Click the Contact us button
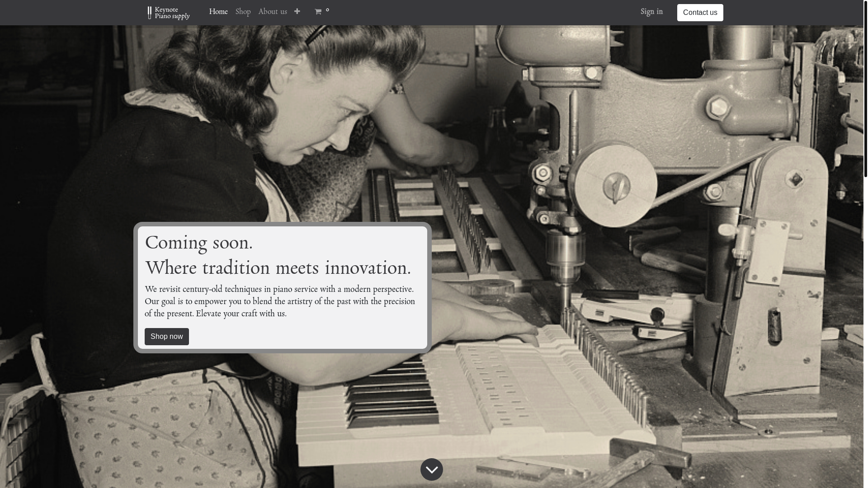 point(700,13)
